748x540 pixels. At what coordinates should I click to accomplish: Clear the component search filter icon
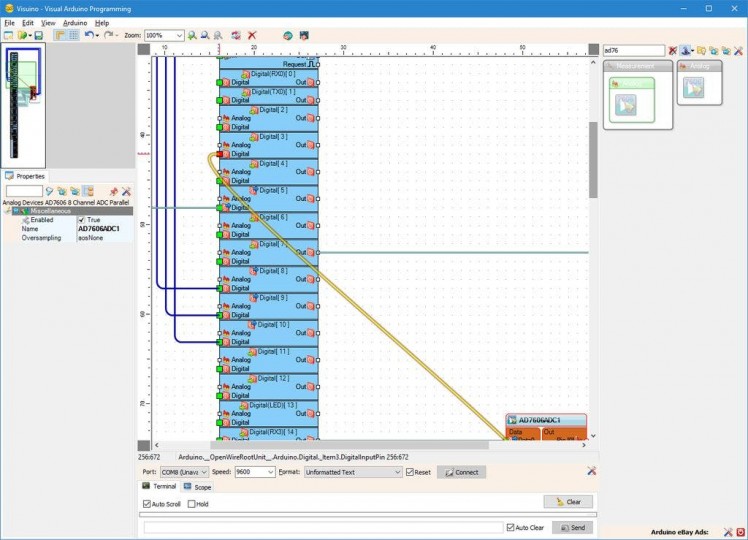point(673,50)
